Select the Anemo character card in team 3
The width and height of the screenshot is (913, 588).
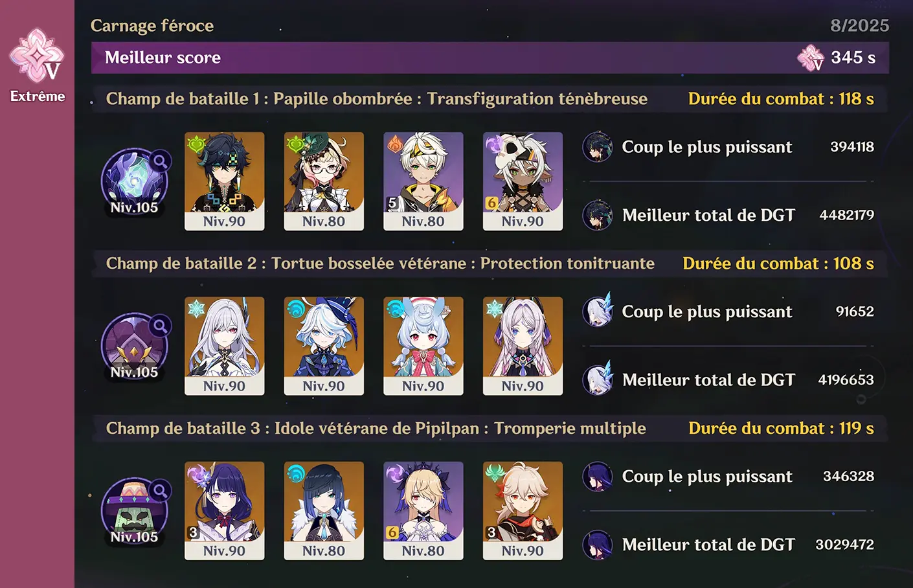523,511
